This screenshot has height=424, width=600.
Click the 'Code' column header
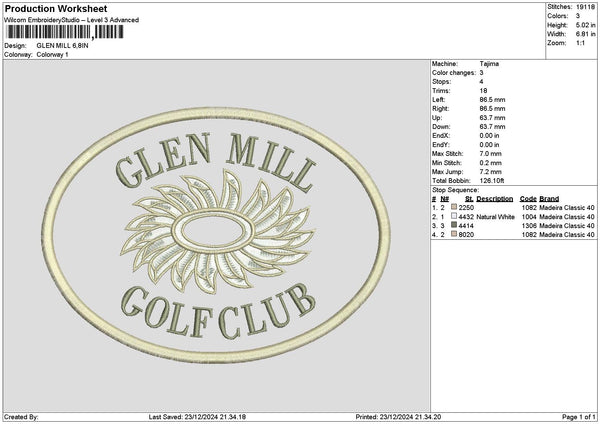(x=528, y=199)
